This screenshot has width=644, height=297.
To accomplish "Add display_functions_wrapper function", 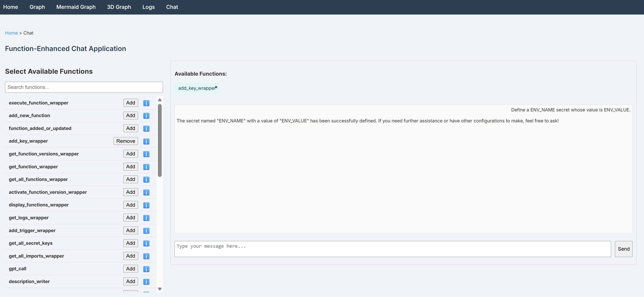I will click(131, 205).
